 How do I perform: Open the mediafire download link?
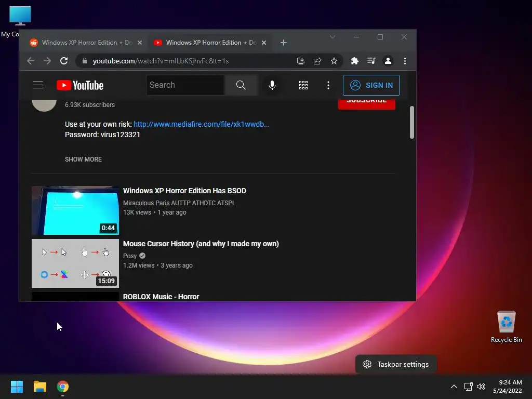(201, 124)
